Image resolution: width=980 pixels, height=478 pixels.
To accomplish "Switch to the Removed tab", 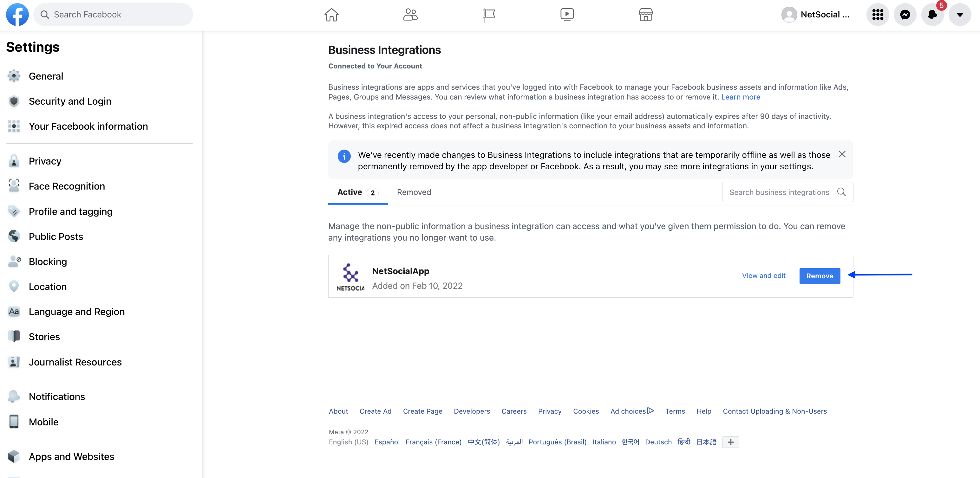I will 414,192.
